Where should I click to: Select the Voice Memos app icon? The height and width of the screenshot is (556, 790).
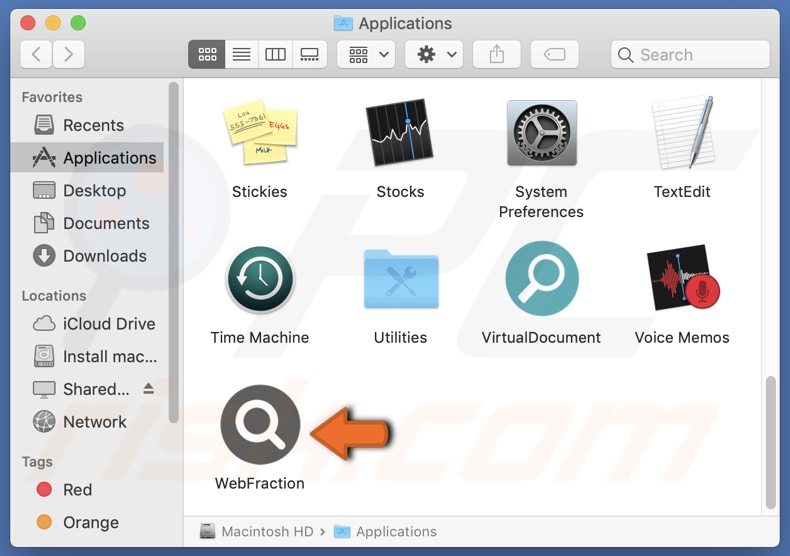[x=682, y=280]
